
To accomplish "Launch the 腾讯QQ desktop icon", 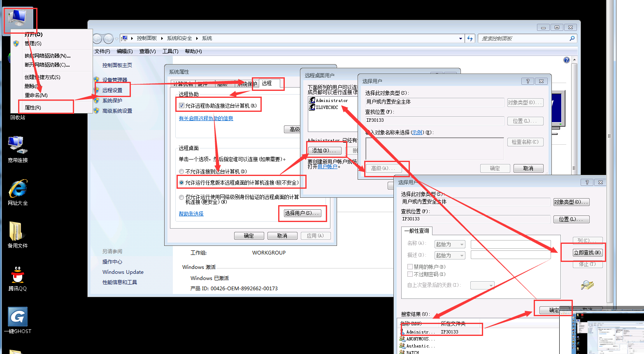I will (x=18, y=278).
